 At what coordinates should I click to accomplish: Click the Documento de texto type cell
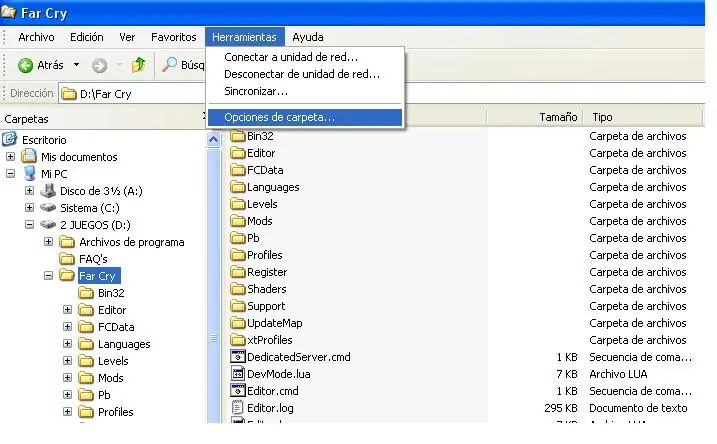pyautogui.click(x=638, y=408)
